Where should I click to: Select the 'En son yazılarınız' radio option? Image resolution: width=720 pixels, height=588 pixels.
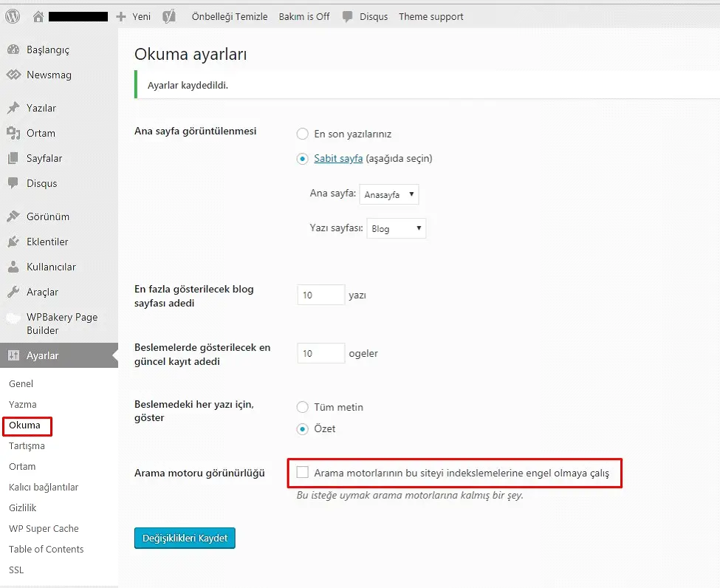pos(302,134)
